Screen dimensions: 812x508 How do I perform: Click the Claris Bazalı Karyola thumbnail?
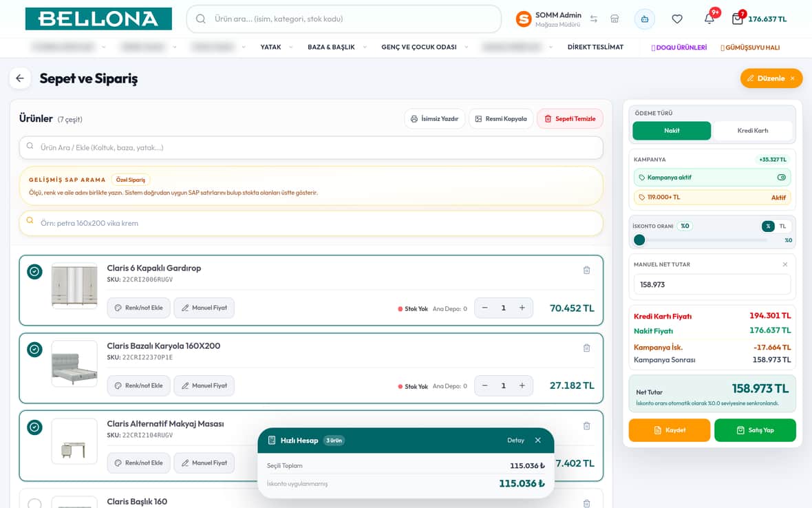coord(74,363)
